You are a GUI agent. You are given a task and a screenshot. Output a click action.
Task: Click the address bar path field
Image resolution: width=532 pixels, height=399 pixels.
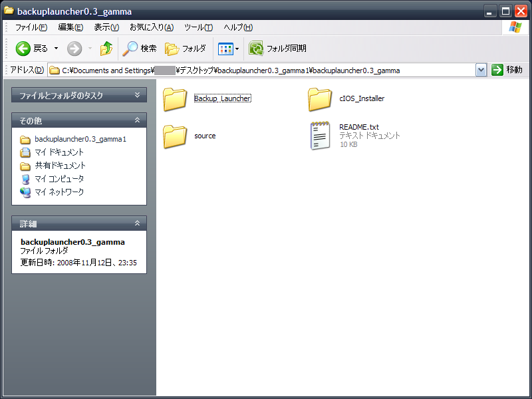point(261,70)
